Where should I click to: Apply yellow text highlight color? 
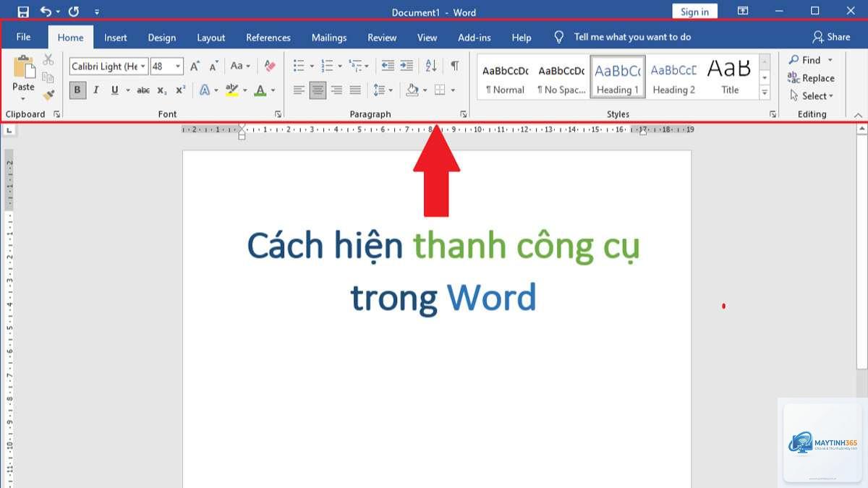pos(231,90)
